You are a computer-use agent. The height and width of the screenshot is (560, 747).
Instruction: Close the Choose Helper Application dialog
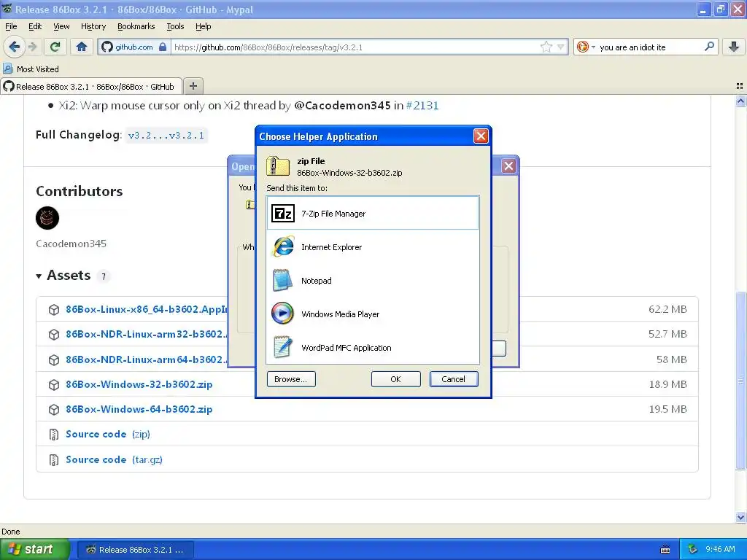point(481,136)
